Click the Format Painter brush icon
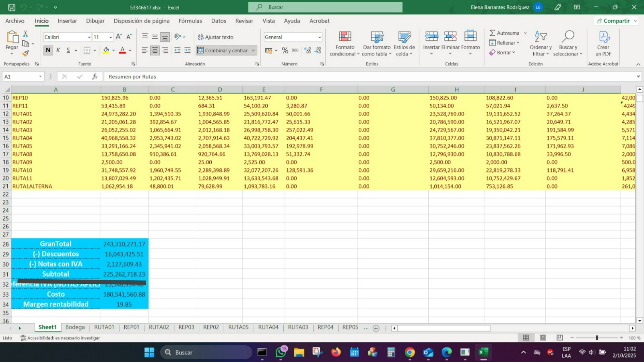The image size is (644, 362). (26, 53)
